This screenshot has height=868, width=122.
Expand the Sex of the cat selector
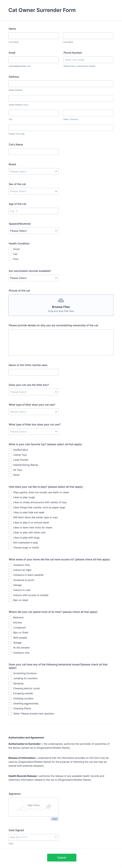click(x=33, y=191)
